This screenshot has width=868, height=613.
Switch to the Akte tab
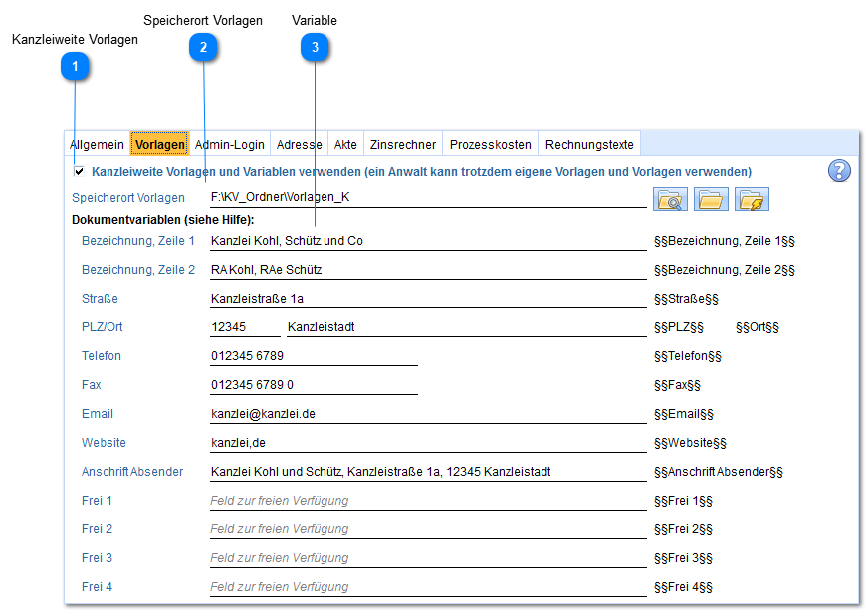tap(345, 145)
